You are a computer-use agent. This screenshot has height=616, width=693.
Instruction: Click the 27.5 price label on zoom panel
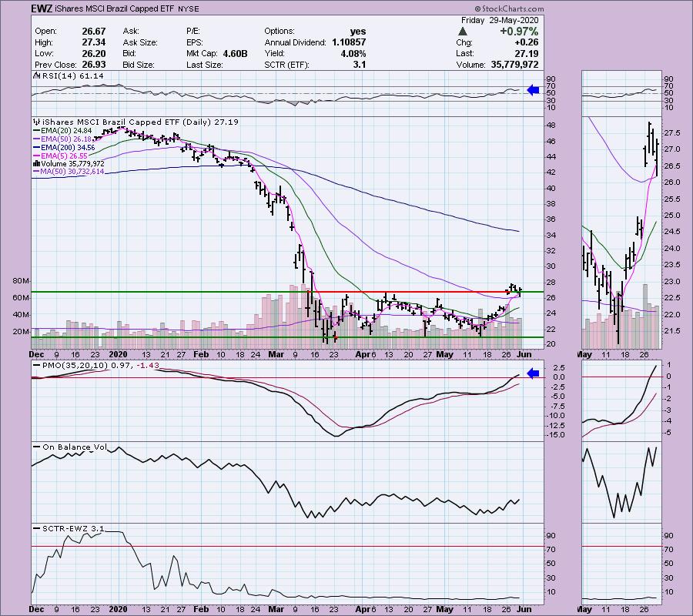point(671,133)
